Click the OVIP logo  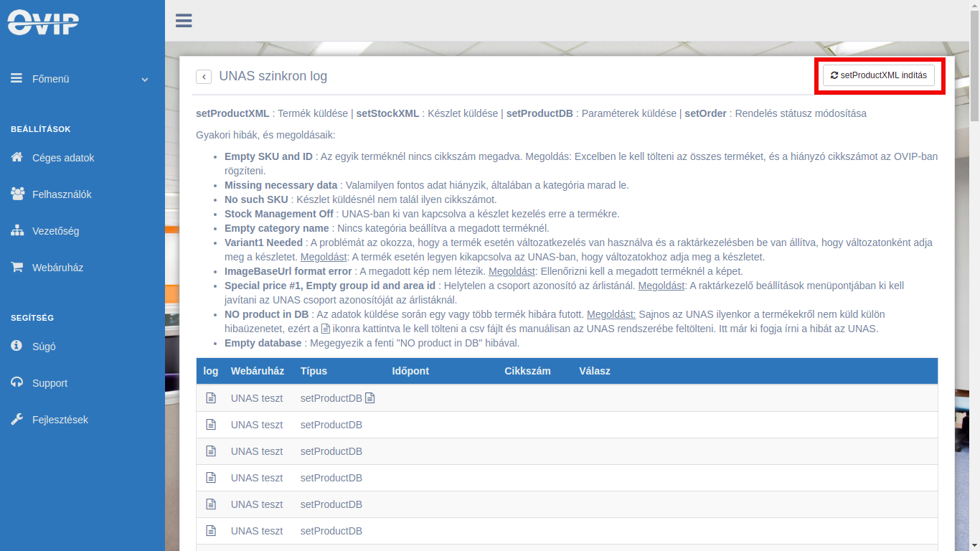coord(43,22)
